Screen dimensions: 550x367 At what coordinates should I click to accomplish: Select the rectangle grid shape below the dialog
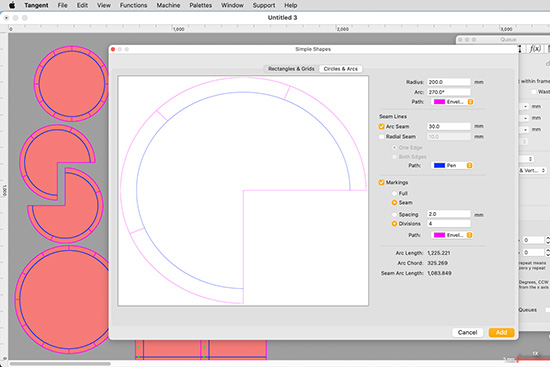click(201, 350)
